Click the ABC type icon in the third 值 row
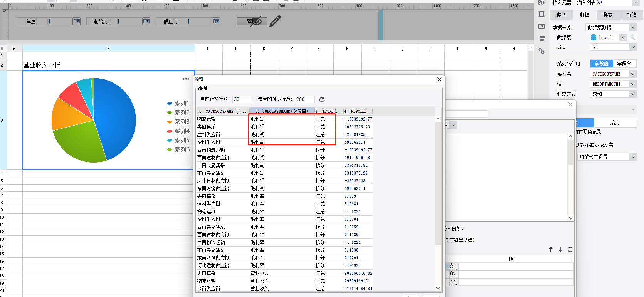 click(453, 282)
